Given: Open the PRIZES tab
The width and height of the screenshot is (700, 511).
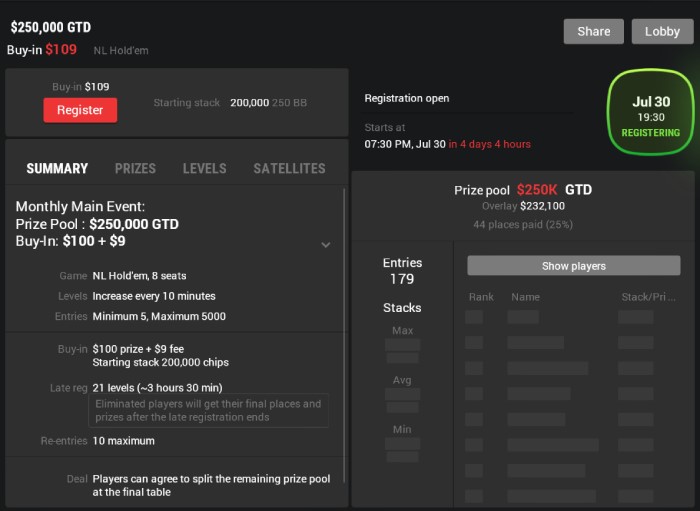Looking at the screenshot, I should click(135, 168).
